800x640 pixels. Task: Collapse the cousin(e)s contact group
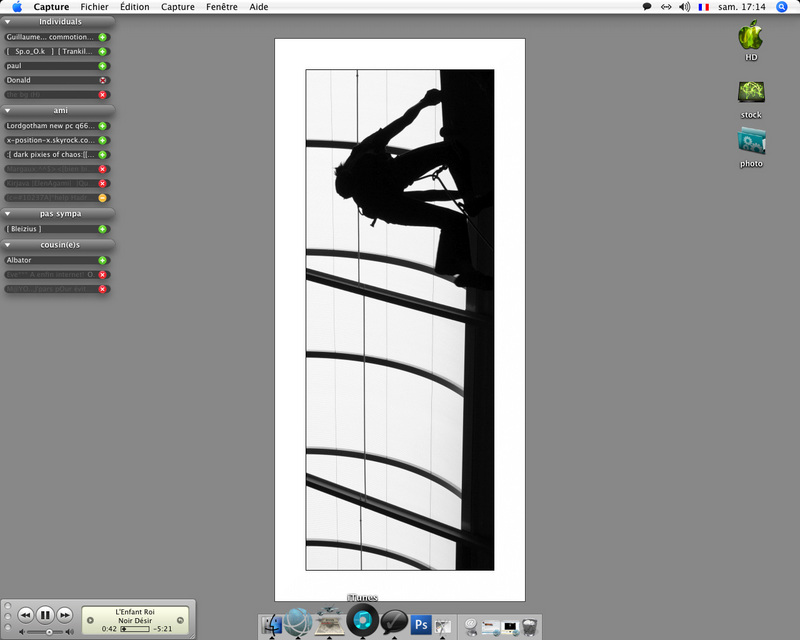tap(8, 245)
